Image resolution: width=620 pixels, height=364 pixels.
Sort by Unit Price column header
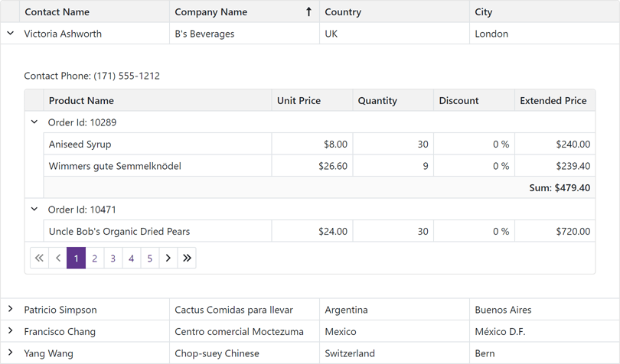coord(299,100)
